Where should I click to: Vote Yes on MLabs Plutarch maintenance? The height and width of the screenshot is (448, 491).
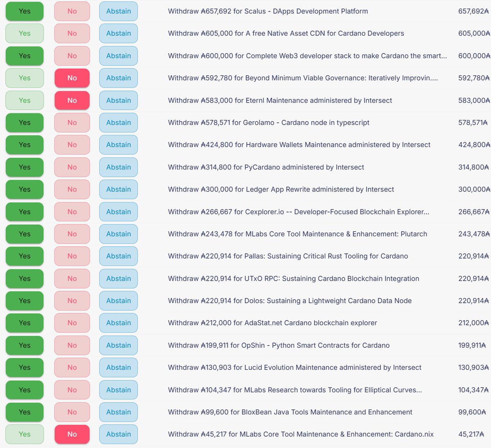click(x=25, y=234)
